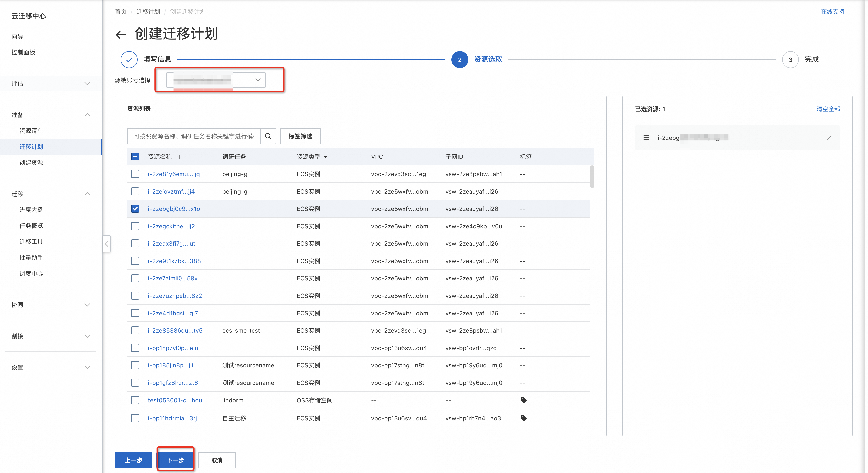The height and width of the screenshot is (473, 868).
Task: Go to 首页 in the breadcrumb
Action: point(121,11)
